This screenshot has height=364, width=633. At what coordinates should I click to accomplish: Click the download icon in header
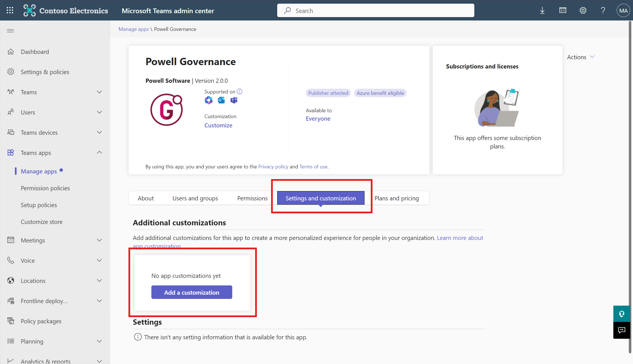(542, 11)
